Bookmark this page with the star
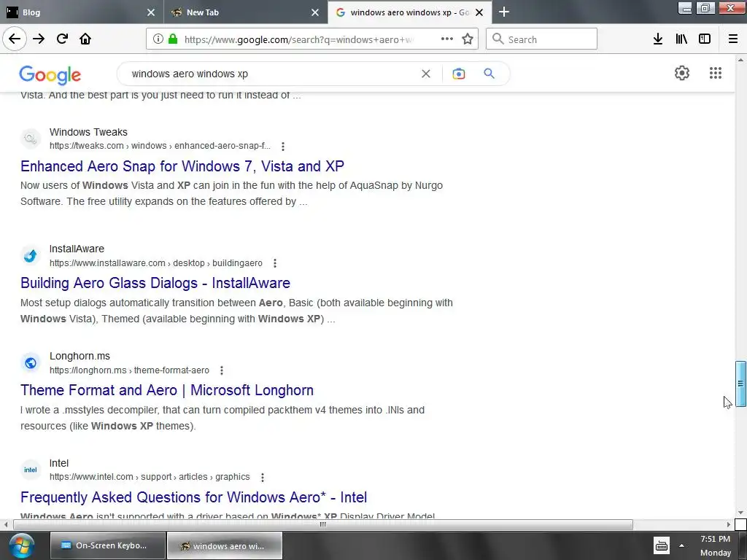 click(x=468, y=39)
